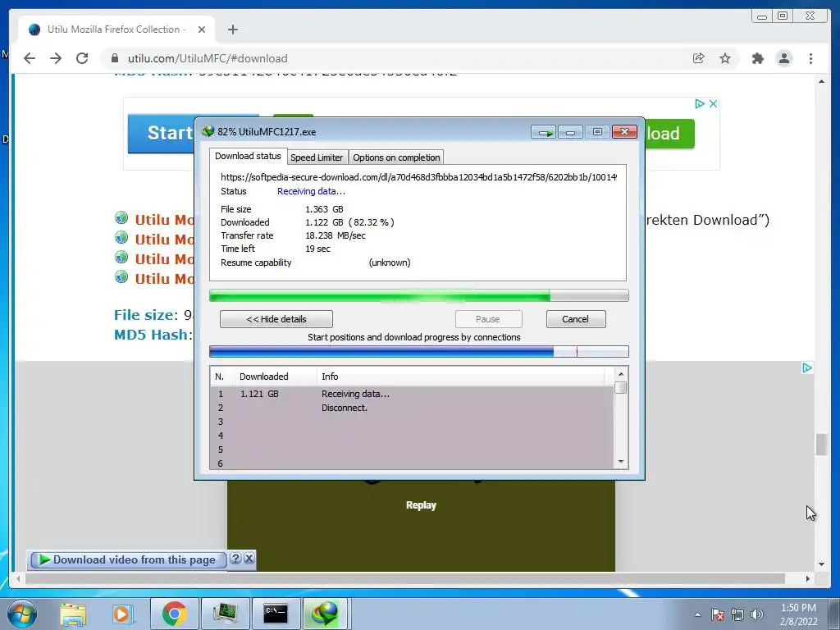This screenshot has height=630, width=840.
Task: Click the first Utilu Mo download link
Action: [x=164, y=220]
